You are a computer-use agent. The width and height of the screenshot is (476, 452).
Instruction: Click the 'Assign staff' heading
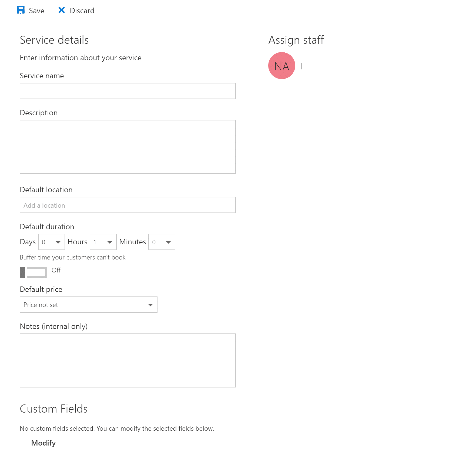[x=296, y=40]
